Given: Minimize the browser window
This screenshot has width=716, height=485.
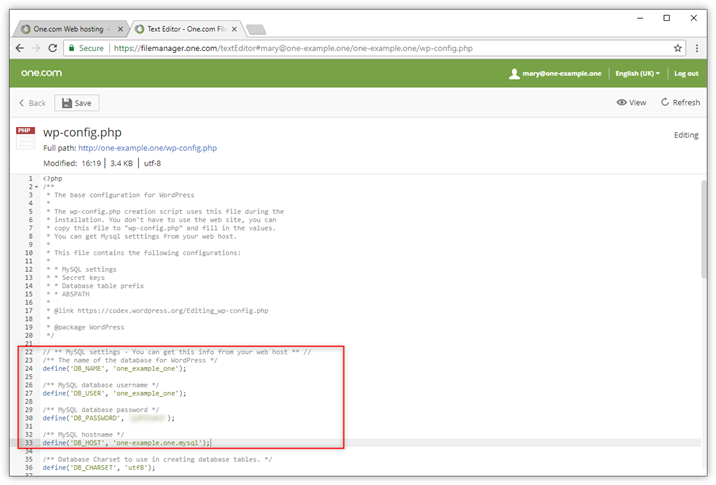Looking at the screenshot, I should [x=640, y=18].
